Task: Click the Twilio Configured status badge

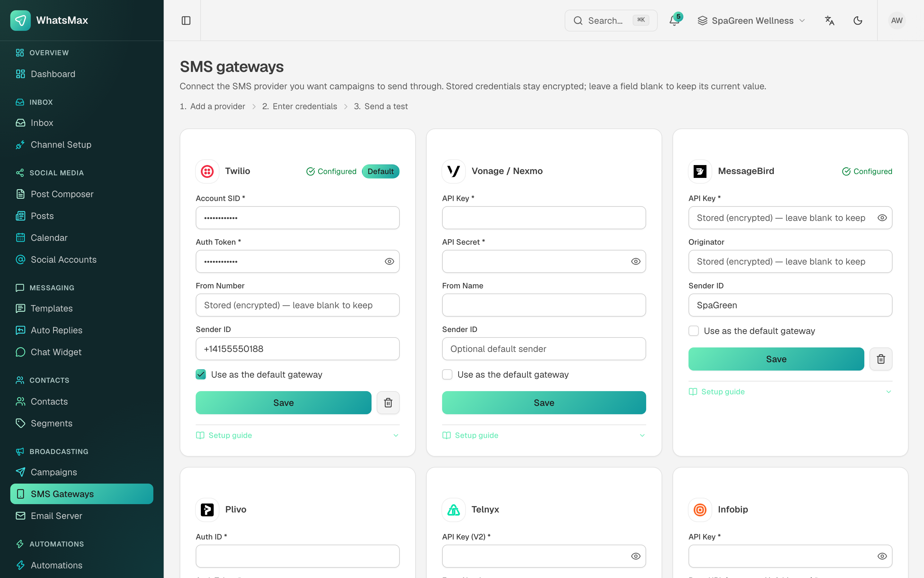Action: point(331,171)
